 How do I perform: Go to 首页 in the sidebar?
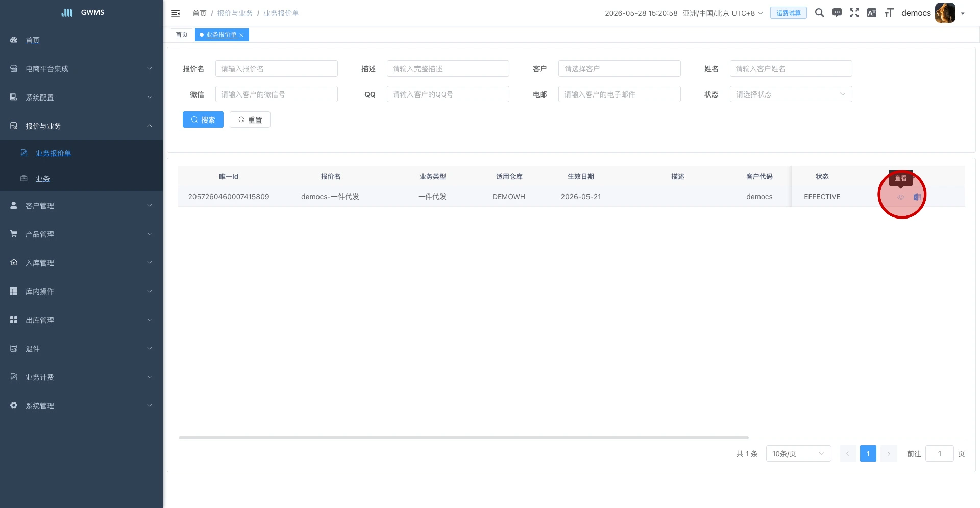tap(82, 40)
